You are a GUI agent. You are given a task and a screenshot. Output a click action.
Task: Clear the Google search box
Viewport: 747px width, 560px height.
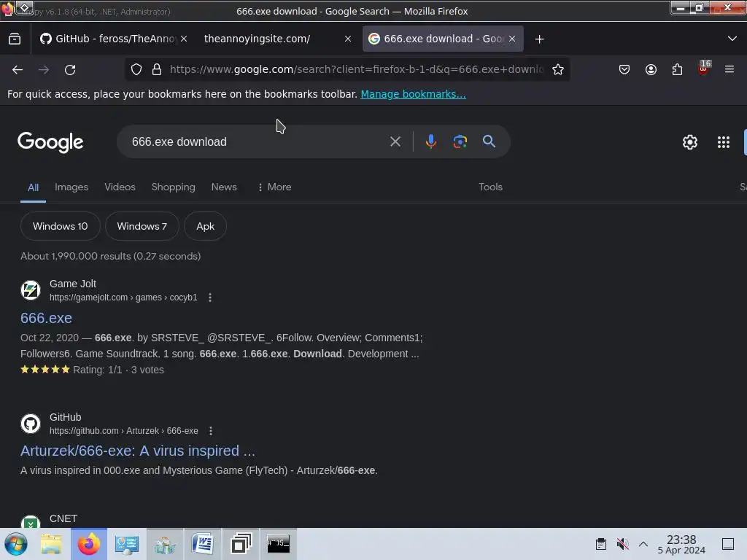(395, 141)
